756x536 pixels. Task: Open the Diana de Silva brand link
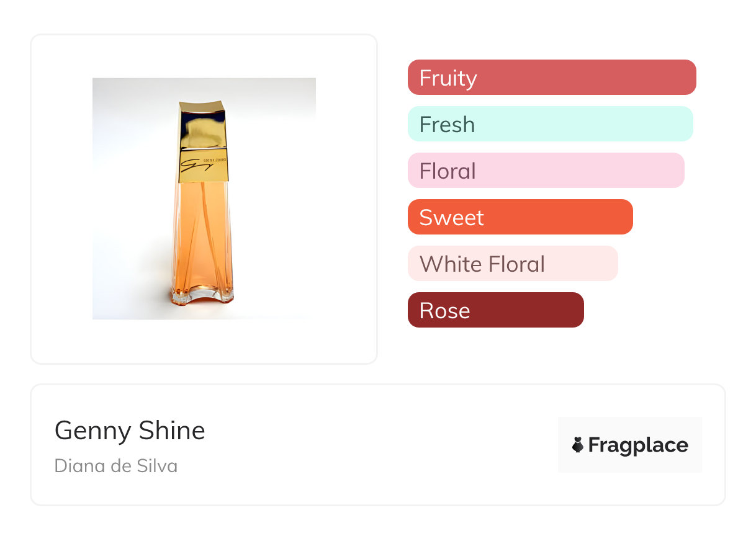(x=116, y=465)
